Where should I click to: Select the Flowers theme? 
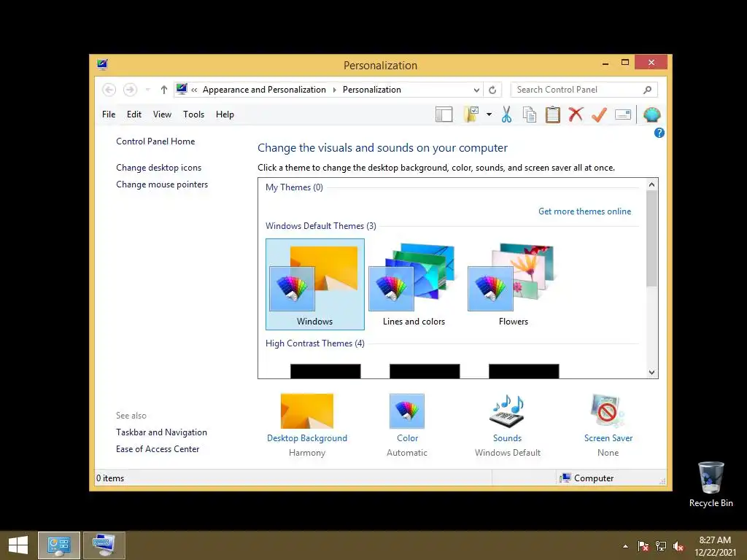click(513, 284)
